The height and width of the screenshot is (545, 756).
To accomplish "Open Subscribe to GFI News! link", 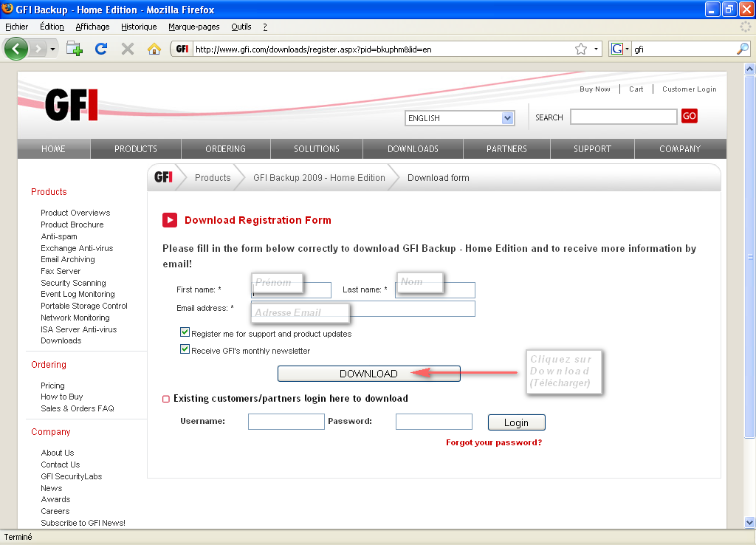I will [x=83, y=523].
